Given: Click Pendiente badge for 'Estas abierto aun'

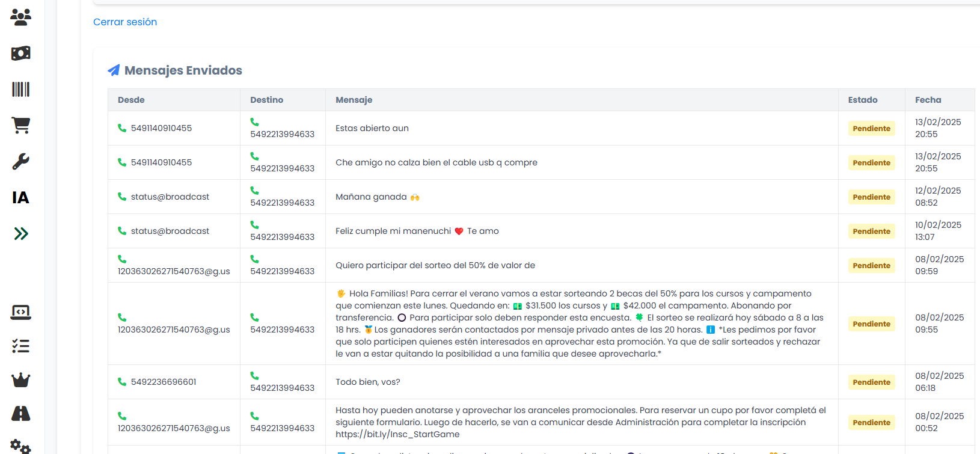Looking at the screenshot, I should (x=871, y=129).
